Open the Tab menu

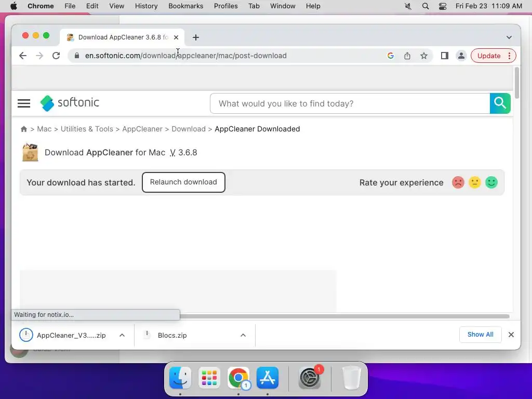[254, 6]
